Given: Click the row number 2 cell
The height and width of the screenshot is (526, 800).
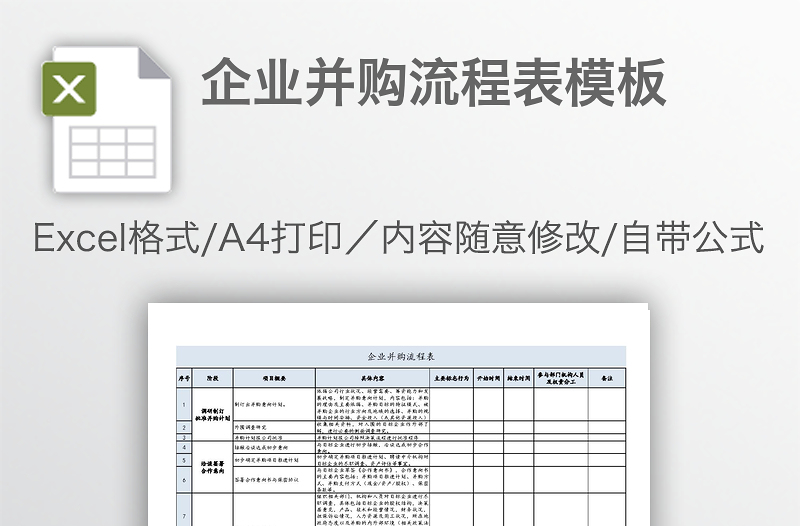Looking at the screenshot, I should pos(184,428).
